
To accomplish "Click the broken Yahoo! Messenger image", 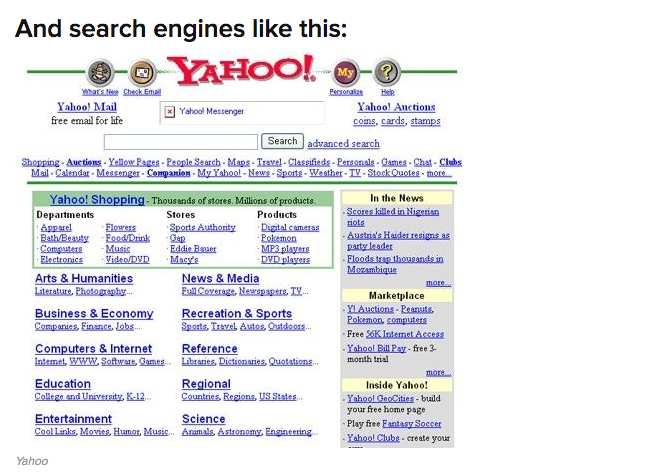I will (170, 111).
